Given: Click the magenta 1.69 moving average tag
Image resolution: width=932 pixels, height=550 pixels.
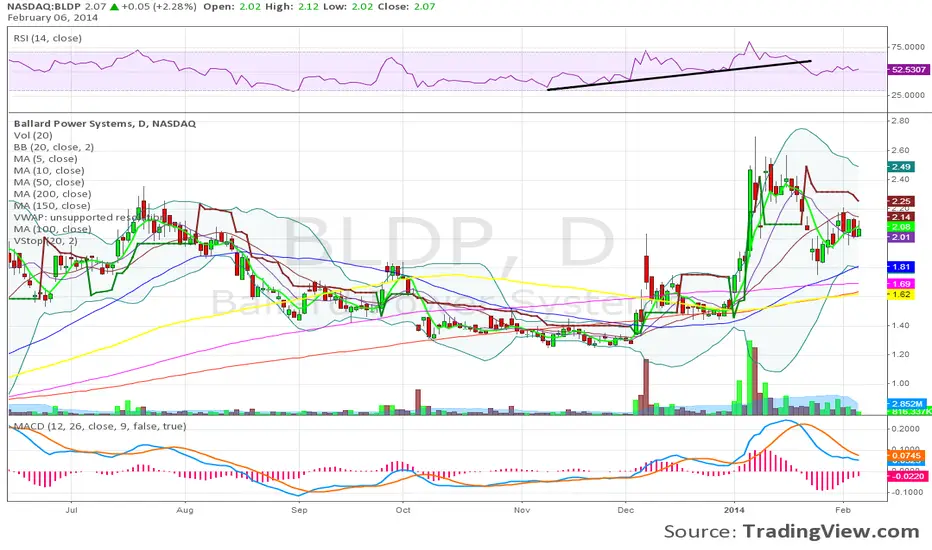Looking at the screenshot, I should click(x=901, y=284).
